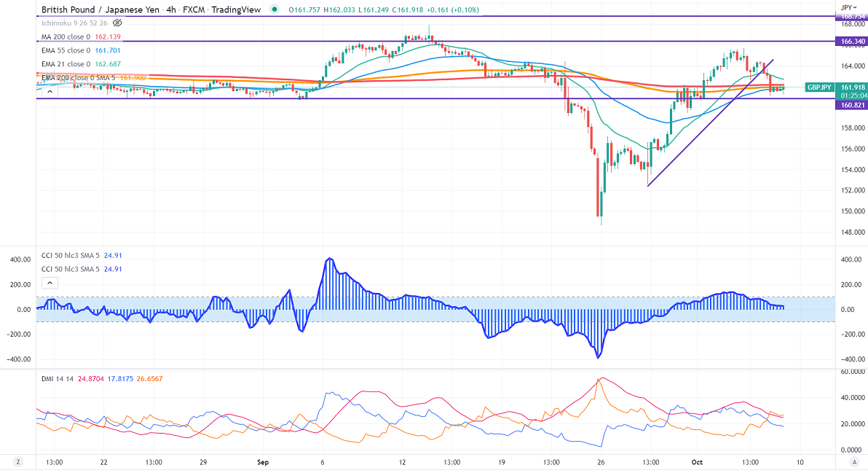Screen dimensions: 868x473
Task: Toggle the Z timezone button at bottom-left
Action: (18, 462)
